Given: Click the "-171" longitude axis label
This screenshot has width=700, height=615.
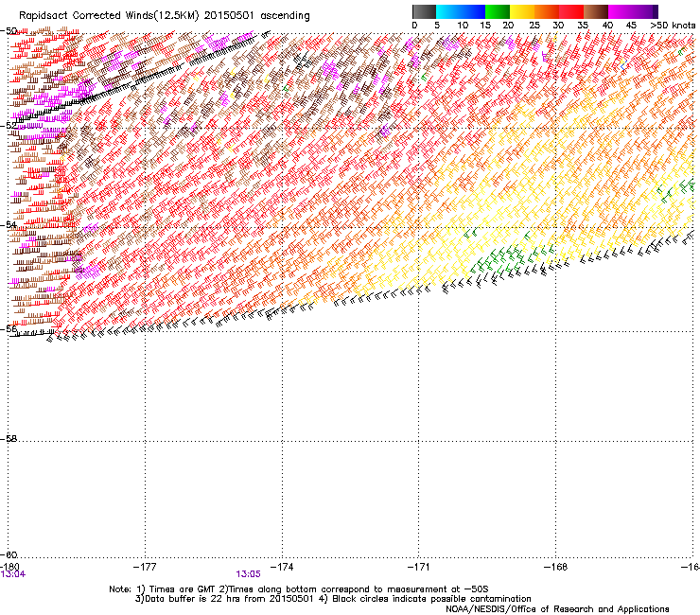Looking at the screenshot, I should pyautogui.click(x=418, y=567).
